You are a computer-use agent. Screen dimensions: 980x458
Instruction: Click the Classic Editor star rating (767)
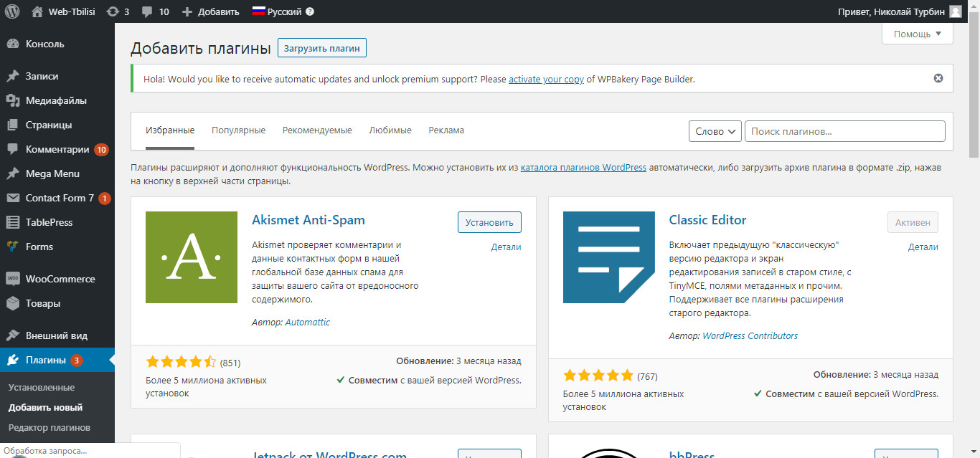[598, 376]
